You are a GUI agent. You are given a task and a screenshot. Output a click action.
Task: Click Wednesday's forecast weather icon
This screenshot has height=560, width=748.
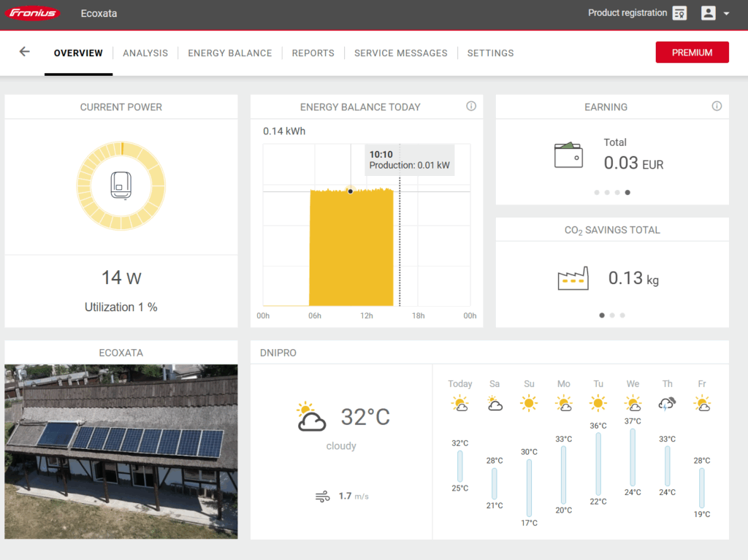[x=633, y=404]
